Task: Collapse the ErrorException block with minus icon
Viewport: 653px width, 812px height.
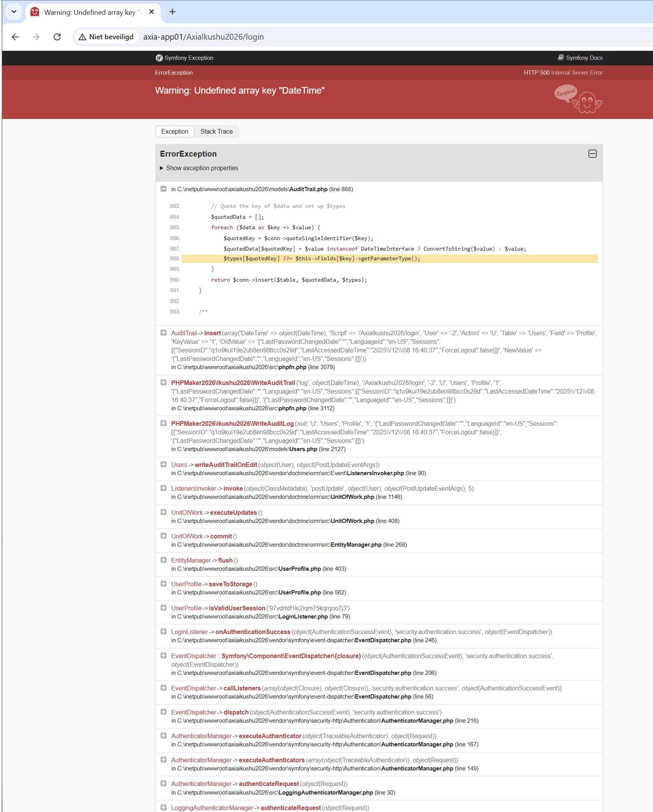Action: coord(592,154)
